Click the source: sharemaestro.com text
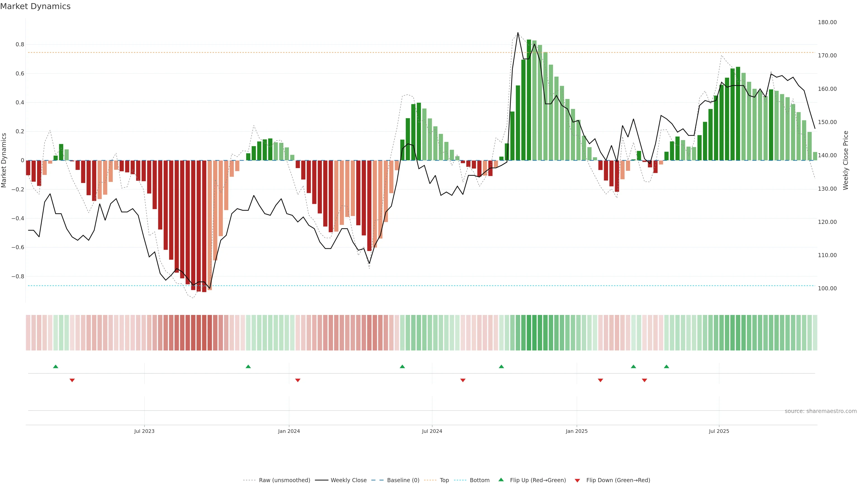 coord(821,411)
